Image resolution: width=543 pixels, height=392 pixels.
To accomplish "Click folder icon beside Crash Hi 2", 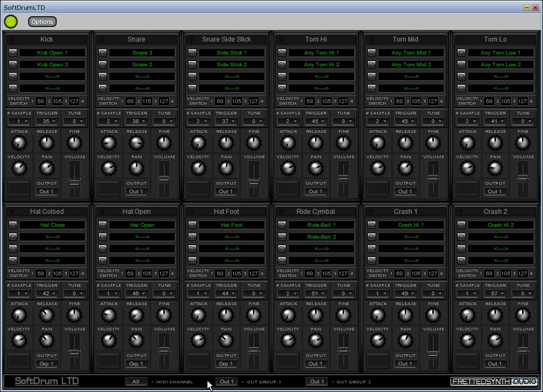I will pos(461,225).
